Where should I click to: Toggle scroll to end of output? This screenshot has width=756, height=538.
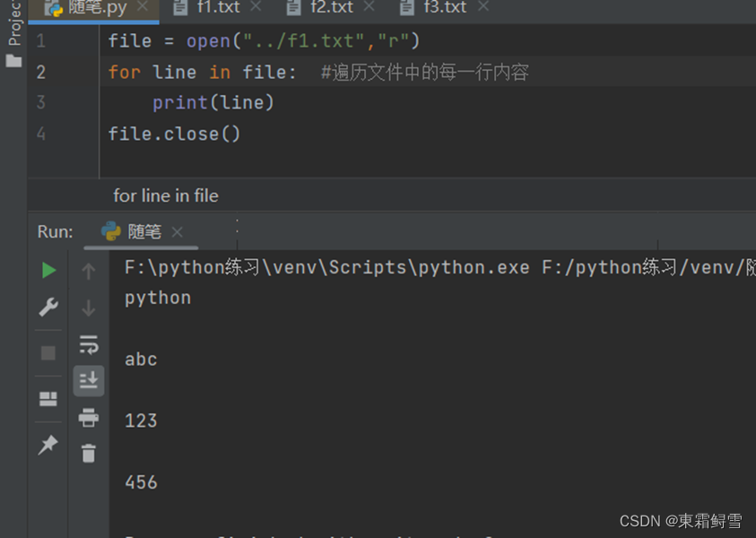point(89,380)
